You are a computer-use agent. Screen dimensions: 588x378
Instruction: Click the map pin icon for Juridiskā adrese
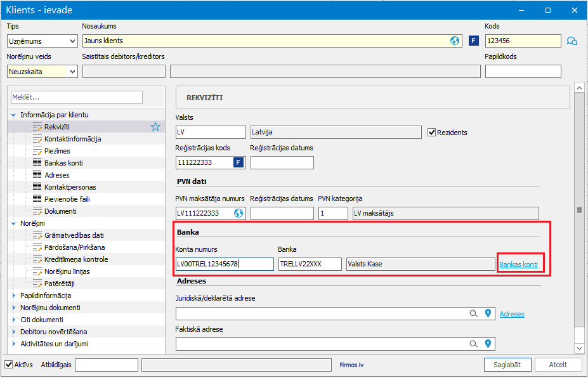[x=488, y=313]
